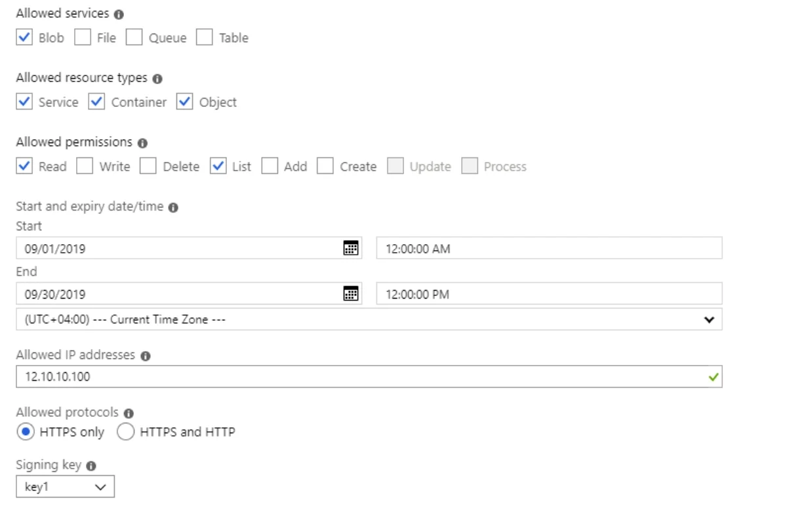Click the Start time field 12:00:00 AM
This screenshot has width=812, height=508.
pos(550,248)
